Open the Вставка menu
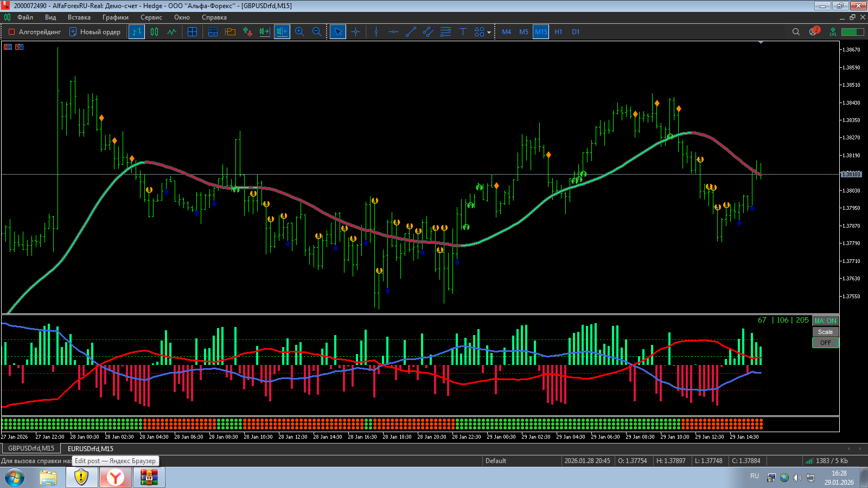Image resolution: width=868 pixels, height=488 pixels. (79, 17)
